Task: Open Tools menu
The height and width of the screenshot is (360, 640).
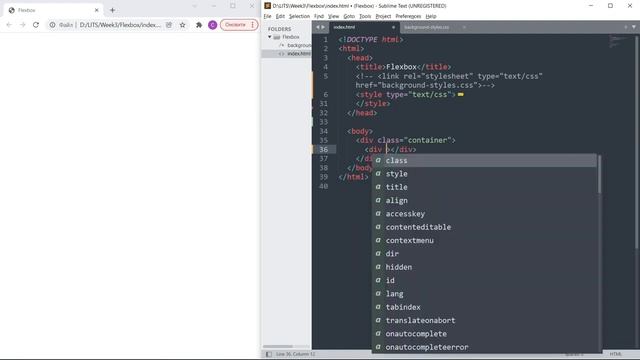Action: [365, 16]
